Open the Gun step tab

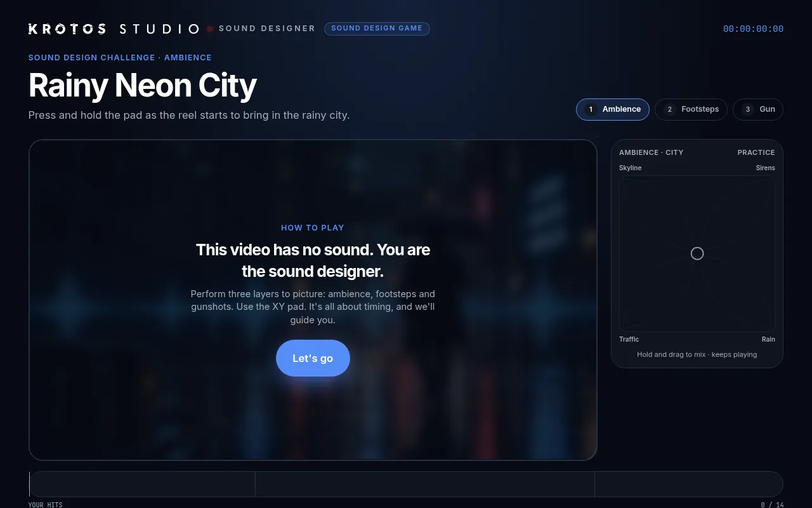[758, 109]
